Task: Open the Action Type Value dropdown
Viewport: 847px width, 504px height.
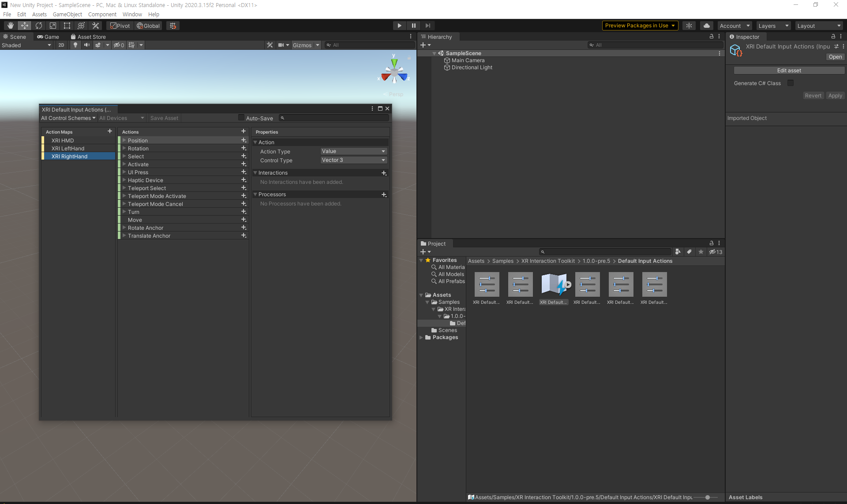Action: click(354, 151)
